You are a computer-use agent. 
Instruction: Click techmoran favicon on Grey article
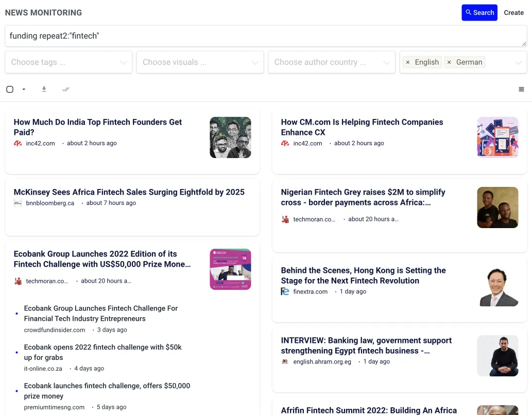pyautogui.click(x=285, y=219)
